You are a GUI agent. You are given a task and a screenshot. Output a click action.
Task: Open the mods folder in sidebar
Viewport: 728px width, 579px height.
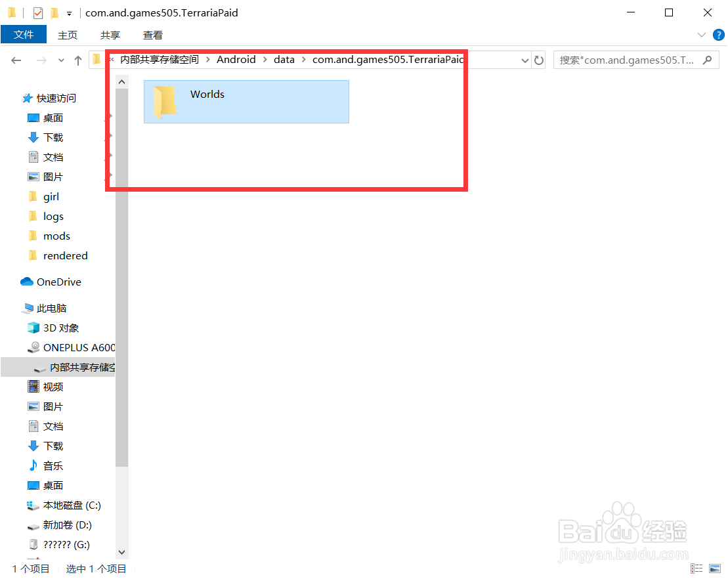tap(49, 236)
